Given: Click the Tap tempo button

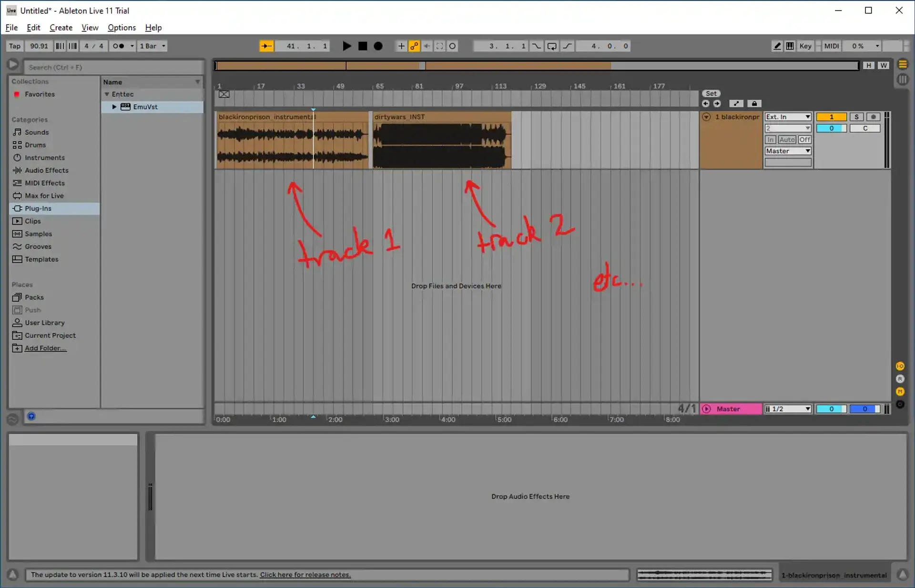Looking at the screenshot, I should [15, 46].
